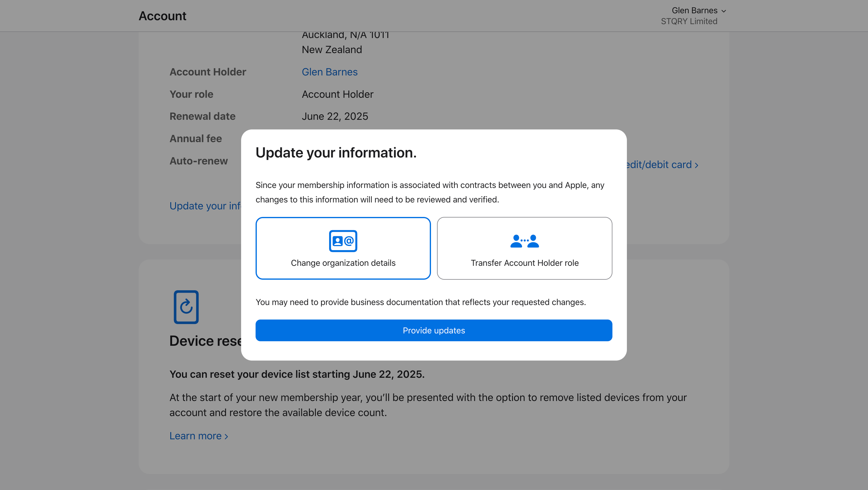Click the chevron beside credit/debit card
The width and height of the screenshot is (868, 490).
[697, 165]
